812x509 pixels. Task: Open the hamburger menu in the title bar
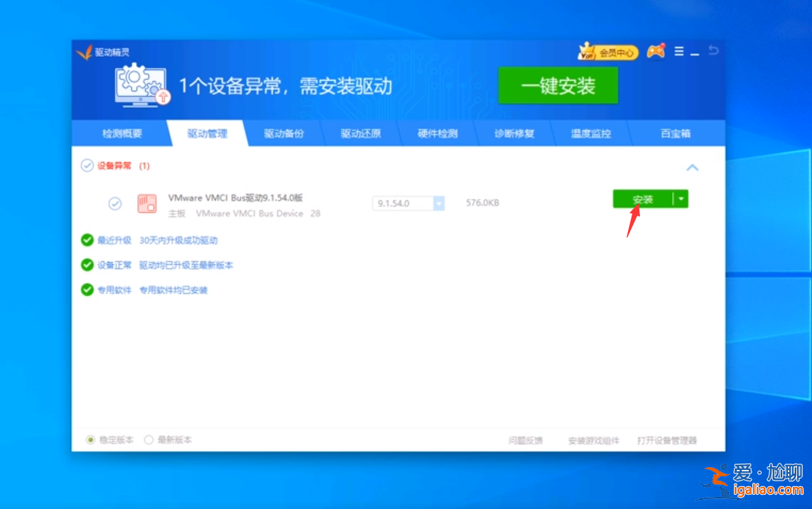pos(678,51)
